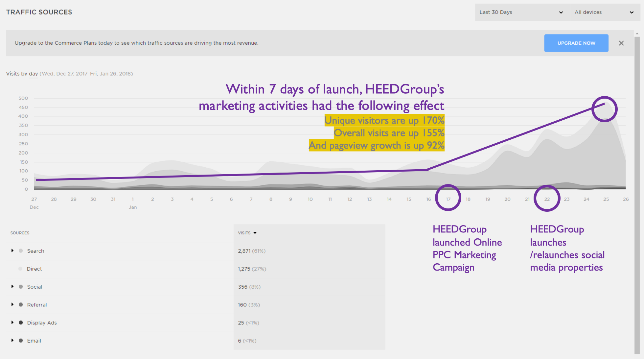Click the Direct color dot
Viewport: 644px width, 359px height.
pyautogui.click(x=20, y=269)
